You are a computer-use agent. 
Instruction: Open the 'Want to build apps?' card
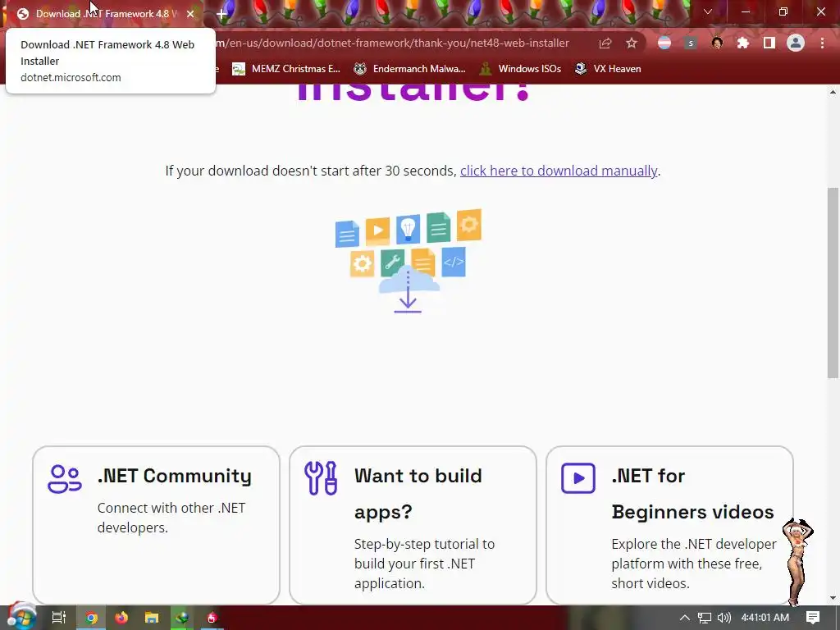point(413,525)
